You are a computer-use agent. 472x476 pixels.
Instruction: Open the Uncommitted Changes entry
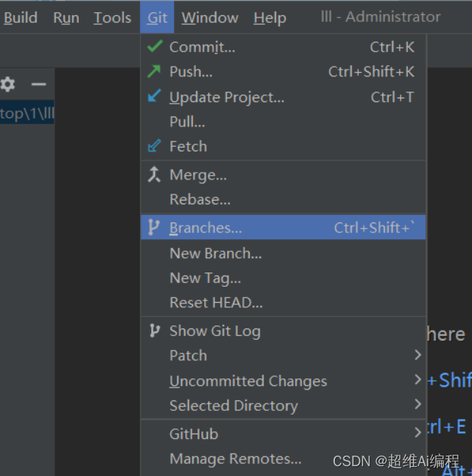[x=284, y=381]
